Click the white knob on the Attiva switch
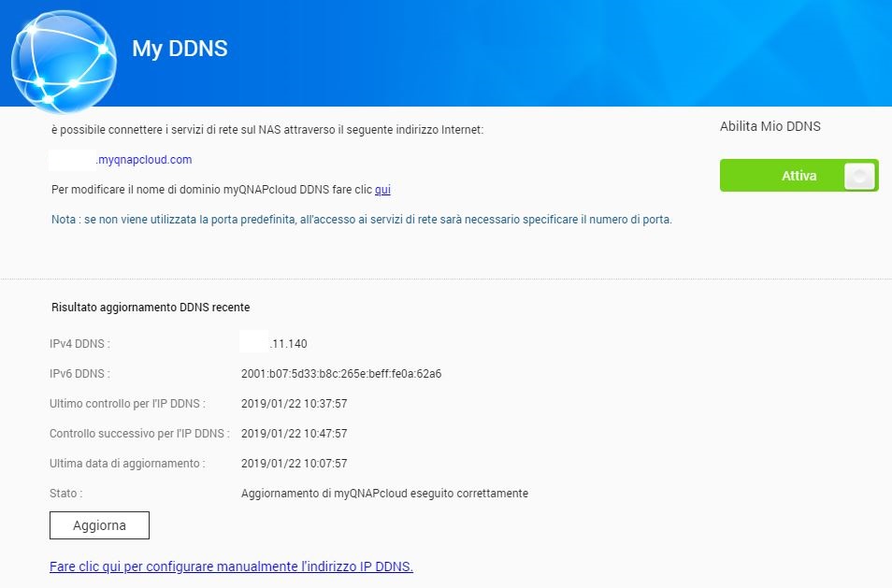Image resolution: width=892 pixels, height=588 pixels. point(858,176)
